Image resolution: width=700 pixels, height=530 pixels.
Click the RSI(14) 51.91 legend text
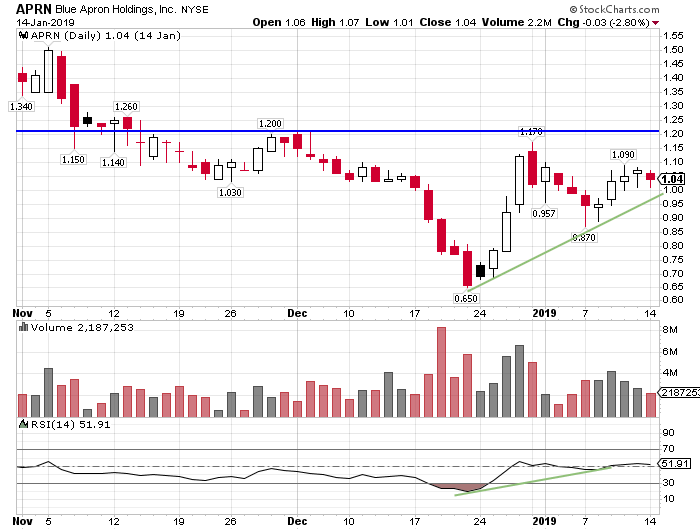coord(70,424)
